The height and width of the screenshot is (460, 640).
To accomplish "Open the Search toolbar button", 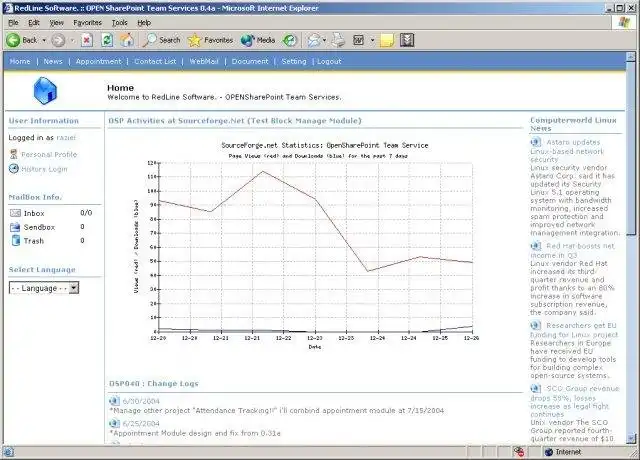I will coord(161,40).
